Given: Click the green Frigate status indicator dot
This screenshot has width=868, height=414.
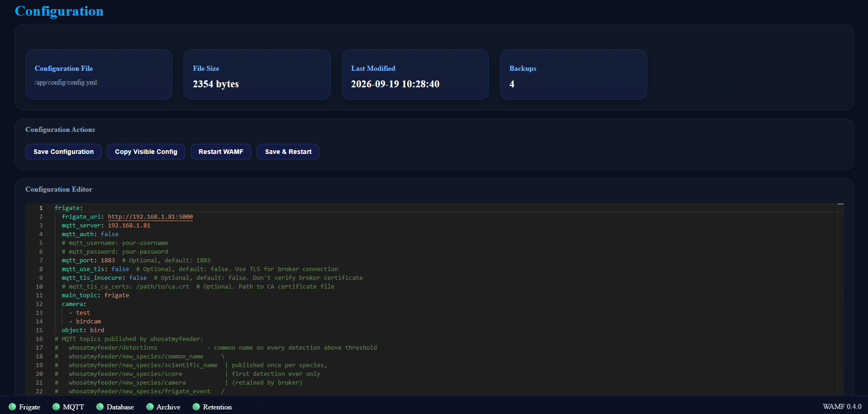Looking at the screenshot, I should (x=12, y=407).
